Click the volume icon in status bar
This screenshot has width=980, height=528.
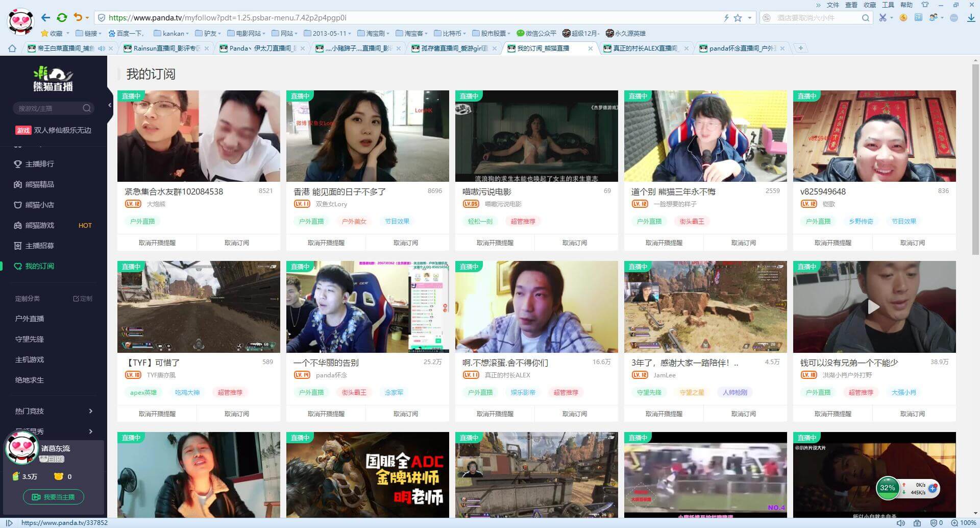[900, 523]
